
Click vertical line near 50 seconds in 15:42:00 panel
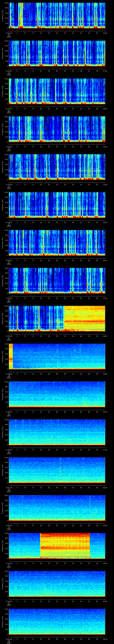point(90,502)
